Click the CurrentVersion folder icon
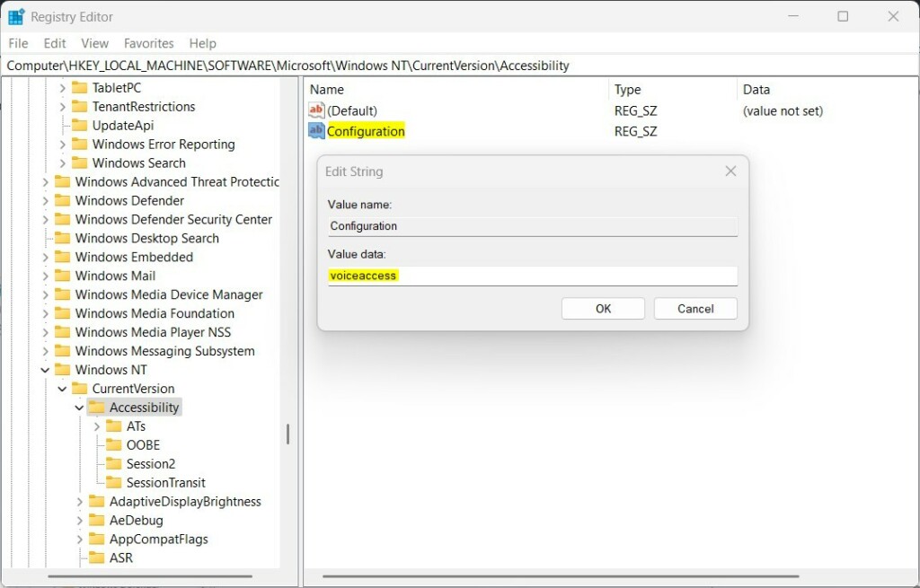Screen dimensions: 920x588 (x=79, y=388)
